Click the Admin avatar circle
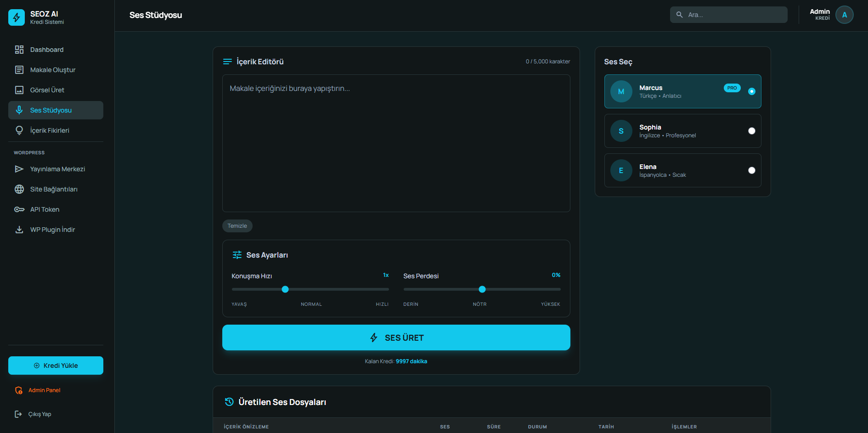The image size is (868, 433). pyautogui.click(x=845, y=15)
